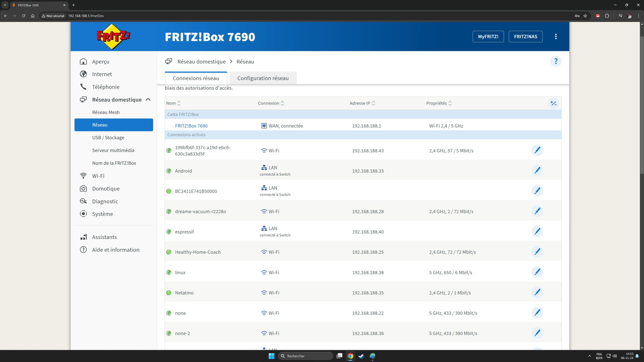Open Chrome extensions puzzle icon

(607, 16)
